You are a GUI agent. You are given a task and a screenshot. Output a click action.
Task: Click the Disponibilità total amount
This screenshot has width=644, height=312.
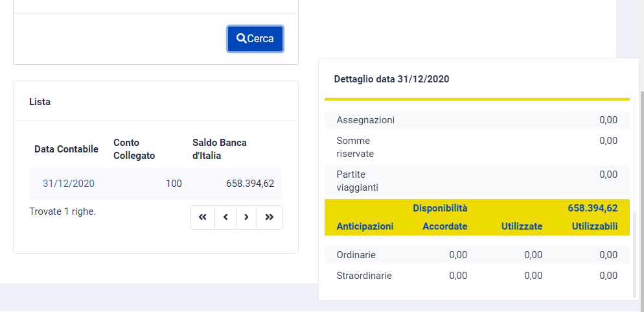tap(592, 208)
